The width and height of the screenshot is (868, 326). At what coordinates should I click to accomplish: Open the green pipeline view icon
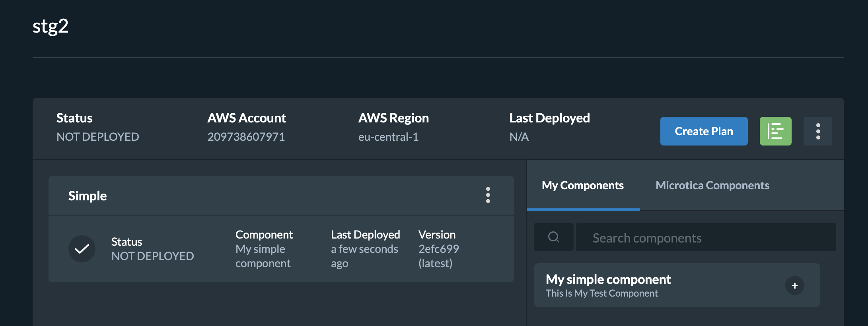click(x=775, y=131)
